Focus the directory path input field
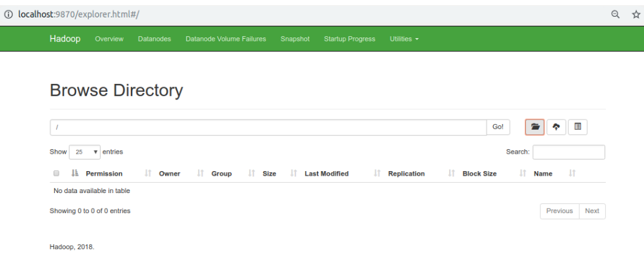This screenshot has width=644, height=257. 268,127
